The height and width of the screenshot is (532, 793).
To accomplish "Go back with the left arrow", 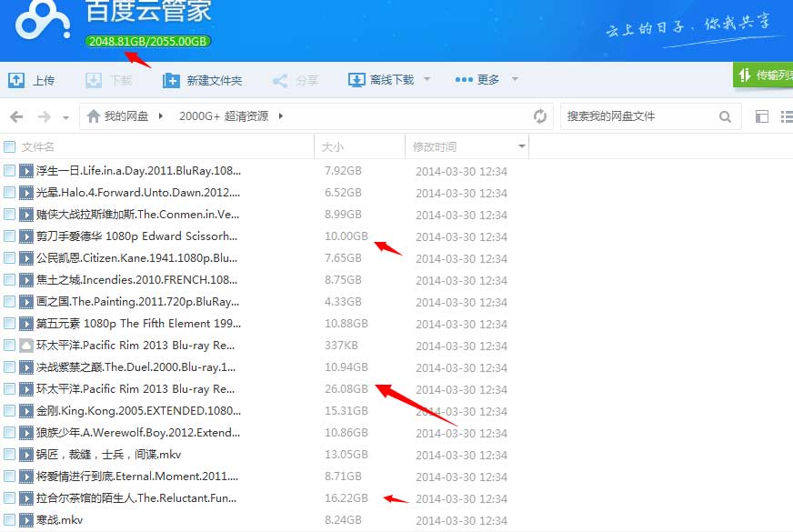I will click(16, 116).
